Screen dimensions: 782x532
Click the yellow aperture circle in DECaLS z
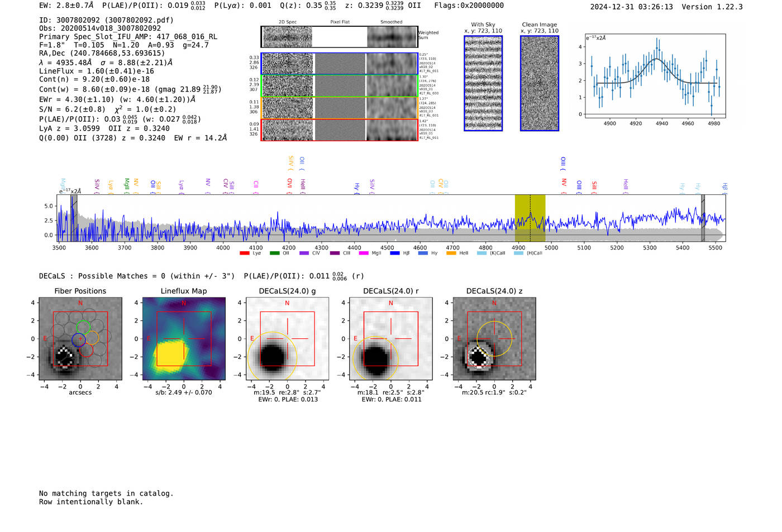(494, 339)
